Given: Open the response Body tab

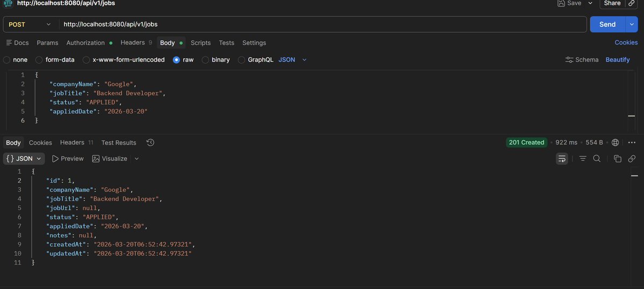Looking at the screenshot, I should (13, 142).
